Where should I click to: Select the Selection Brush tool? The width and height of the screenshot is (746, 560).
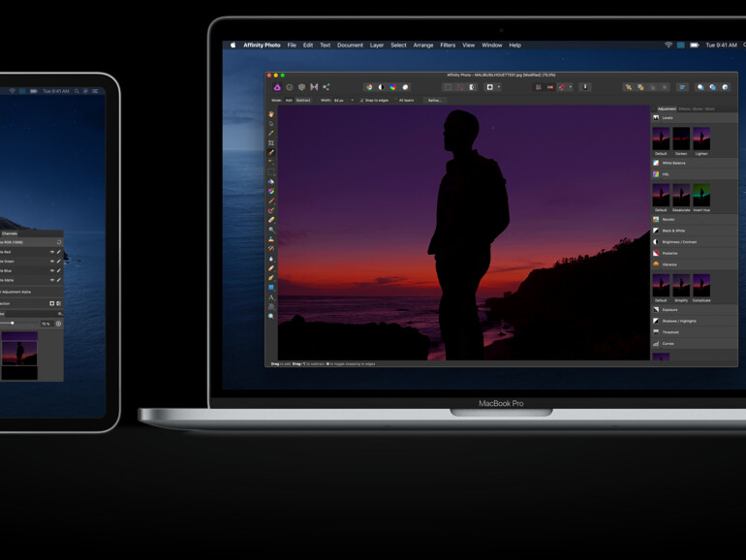click(x=271, y=153)
